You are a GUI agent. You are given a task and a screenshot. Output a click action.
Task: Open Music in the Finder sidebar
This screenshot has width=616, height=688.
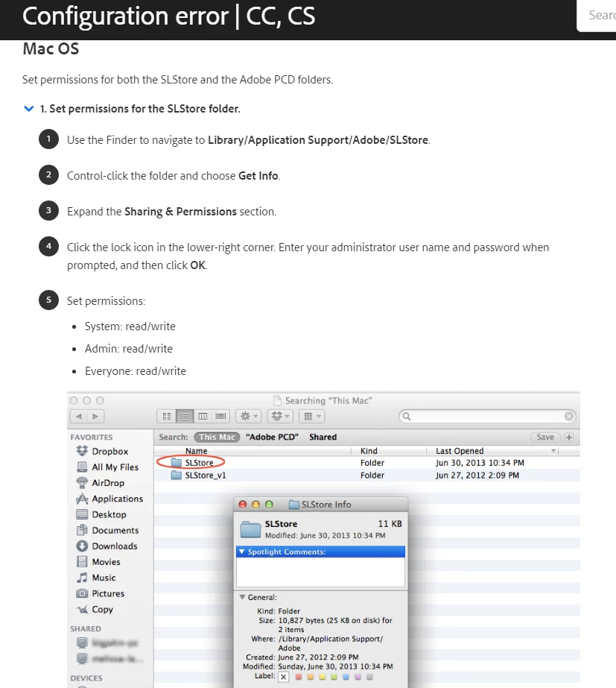[96, 578]
